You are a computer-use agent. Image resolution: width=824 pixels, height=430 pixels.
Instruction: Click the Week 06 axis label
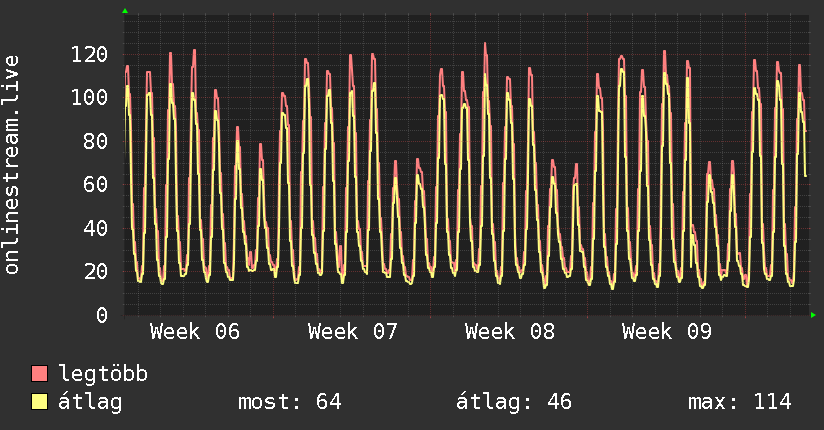tap(195, 332)
